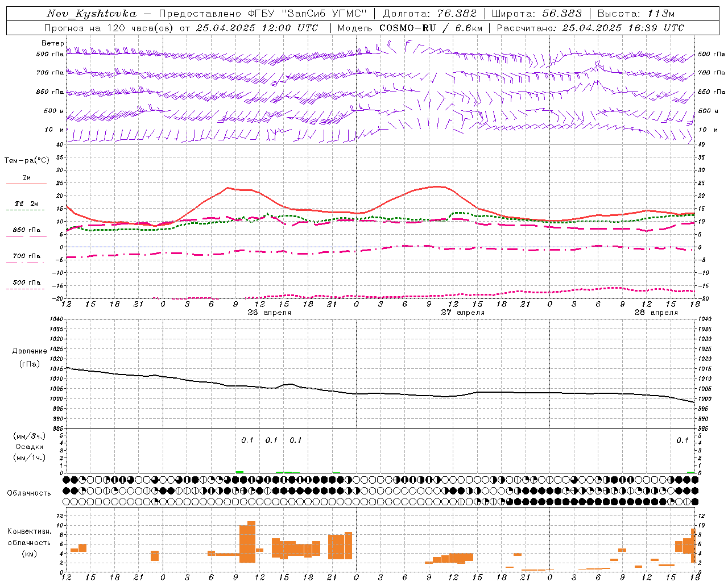Viewport: 728px width, 582px height.
Task: Click the (гПа) unit label under Давление
Action: tap(30, 364)
